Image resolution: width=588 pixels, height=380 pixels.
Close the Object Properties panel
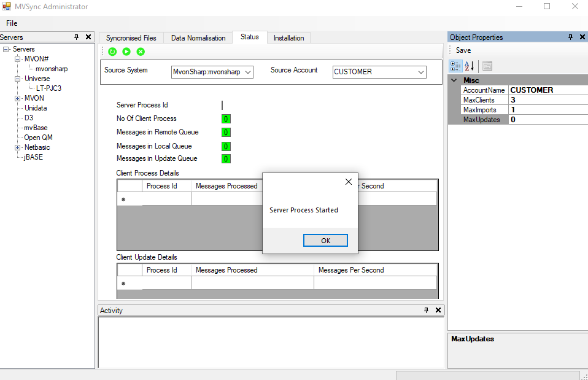582,37
